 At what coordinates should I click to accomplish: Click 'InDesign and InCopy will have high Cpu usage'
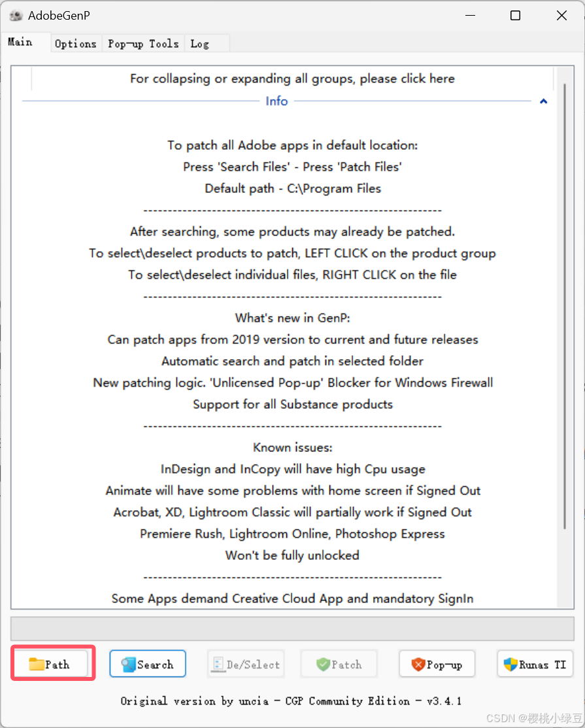point(293,469)
